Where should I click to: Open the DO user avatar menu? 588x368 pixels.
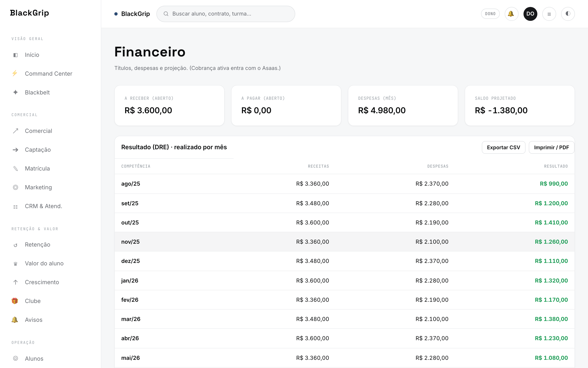pyautogui.click(x=530, y=14)
